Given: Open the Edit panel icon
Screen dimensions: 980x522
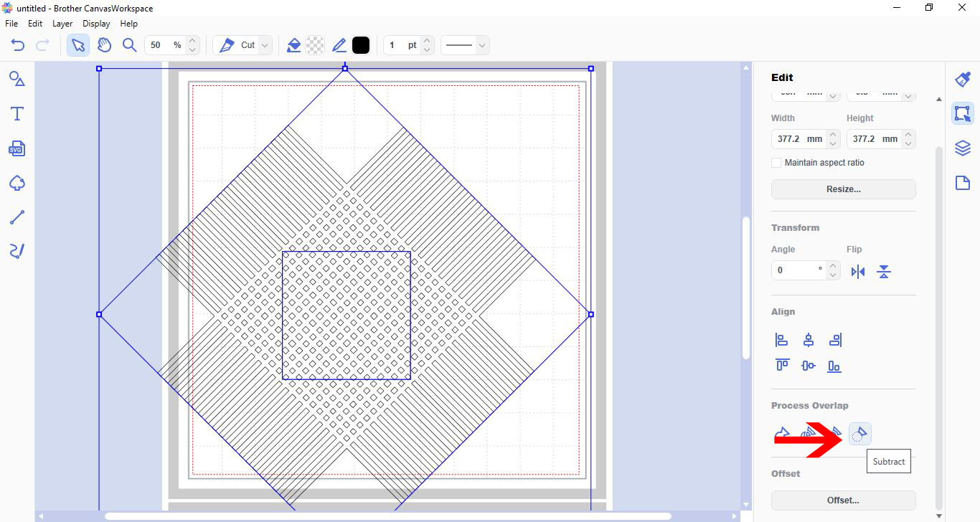Looking at the screenshot, I should 963,113.
